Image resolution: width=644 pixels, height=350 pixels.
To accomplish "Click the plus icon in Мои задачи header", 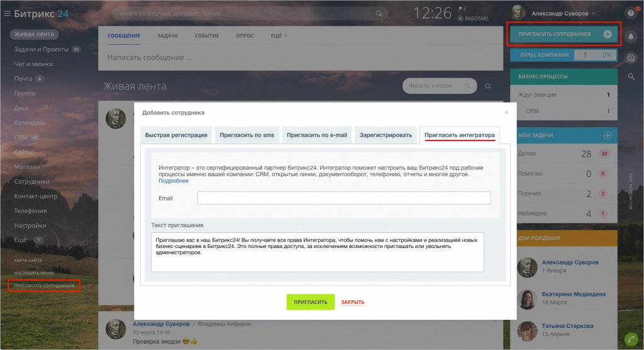I will point(608,135).
